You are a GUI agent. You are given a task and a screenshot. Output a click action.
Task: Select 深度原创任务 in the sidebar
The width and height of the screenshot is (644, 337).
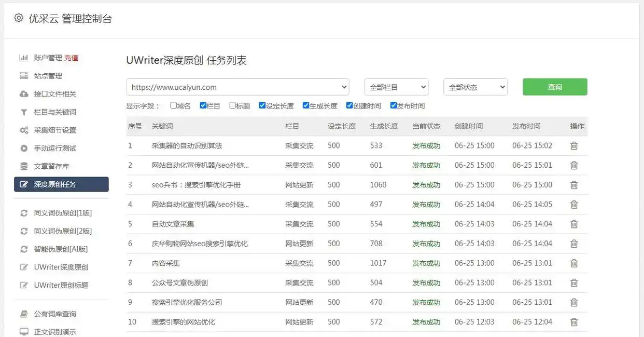(x=61, y=184)
